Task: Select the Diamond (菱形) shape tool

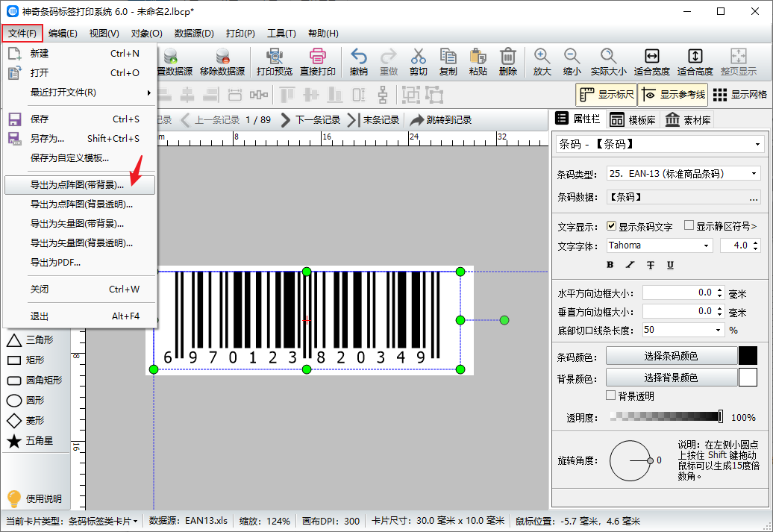Action: click(25, 421)
